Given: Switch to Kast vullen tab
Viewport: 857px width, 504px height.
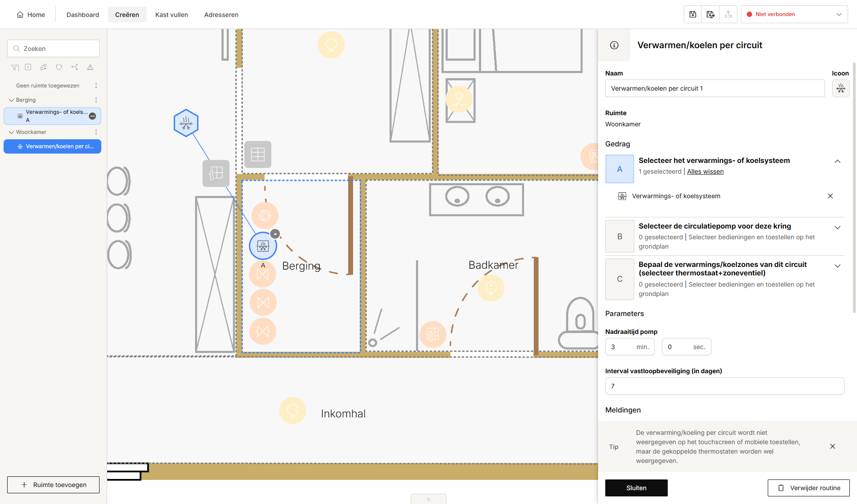Looking at the screenshot, I should click(171, 15).
